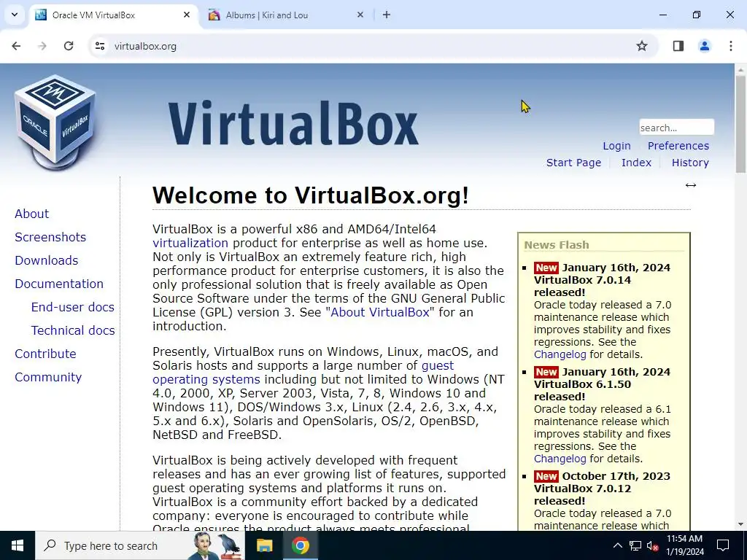Click the "Welcome to VirtualBox.org!" heading
This screenshot has width=747, height=560.
(311, 195)
